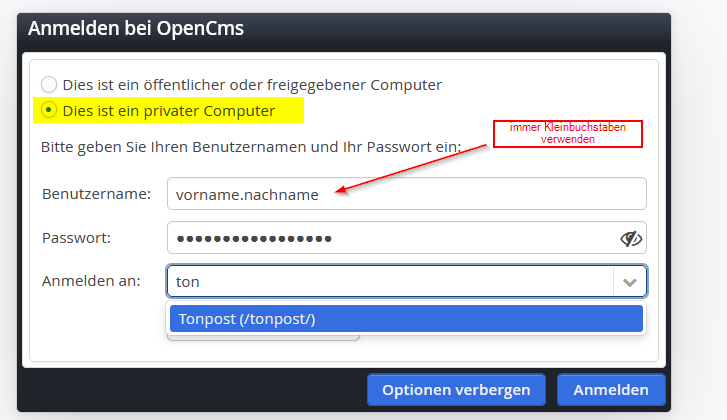Click the 'Anmelden an:' label
This screenshot has width=727, height=420.
91,281
